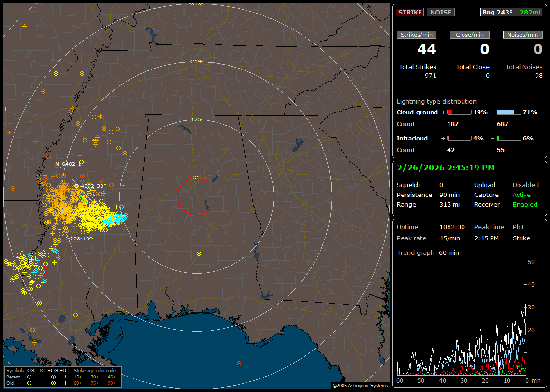Image resolution: width=550 pixels, height=392 pixels.
Task: Click the 15+ strike age color code
Action: 78,377
